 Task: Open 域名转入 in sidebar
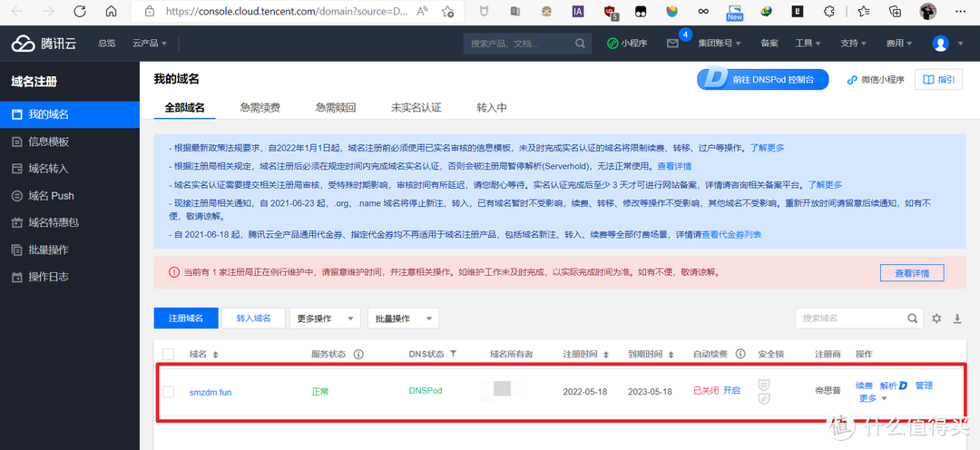click(x=69, y=169)
